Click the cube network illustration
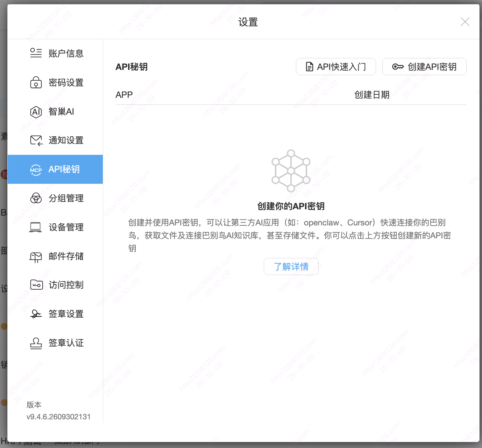 291,171
